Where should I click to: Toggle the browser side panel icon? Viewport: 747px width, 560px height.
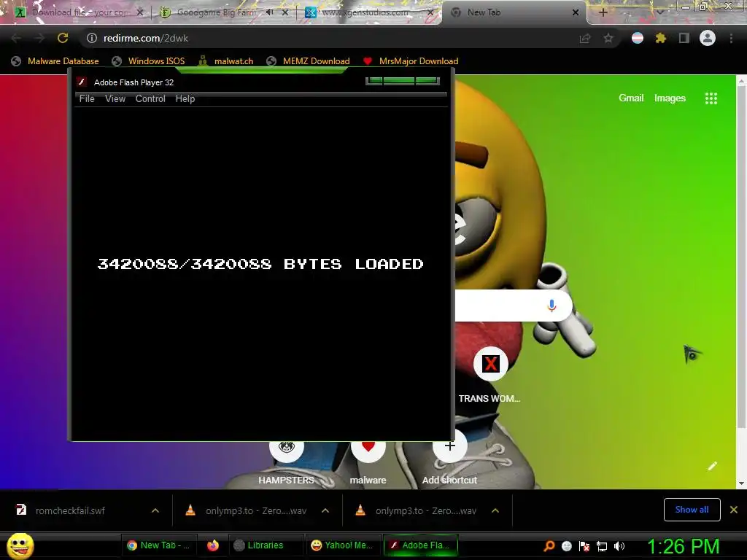coord(684,38)
